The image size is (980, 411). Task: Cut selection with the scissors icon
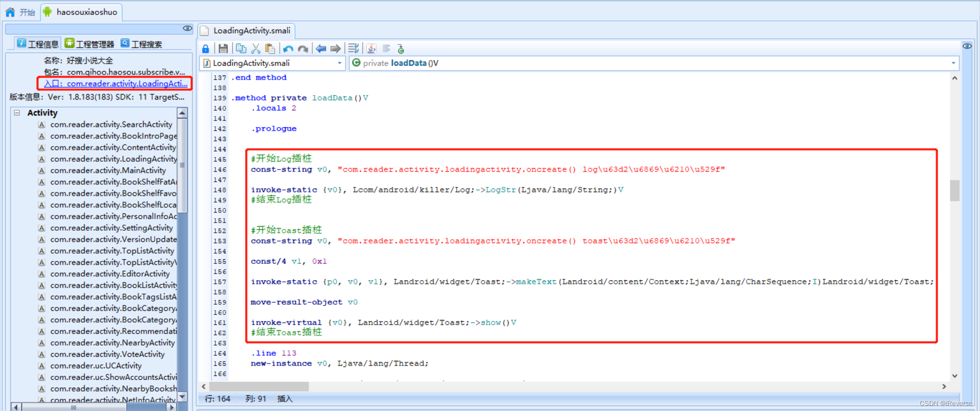click(x=256, y=49)
